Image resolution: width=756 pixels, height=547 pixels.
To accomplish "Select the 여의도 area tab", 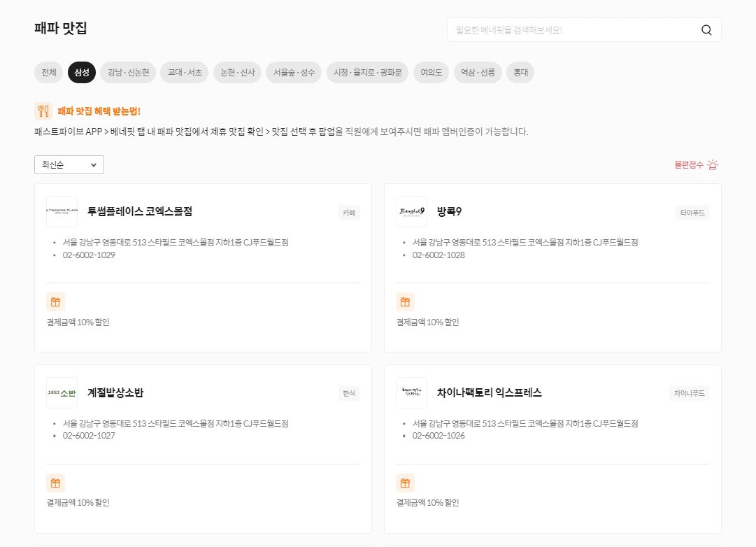I will tap(431, 72).
